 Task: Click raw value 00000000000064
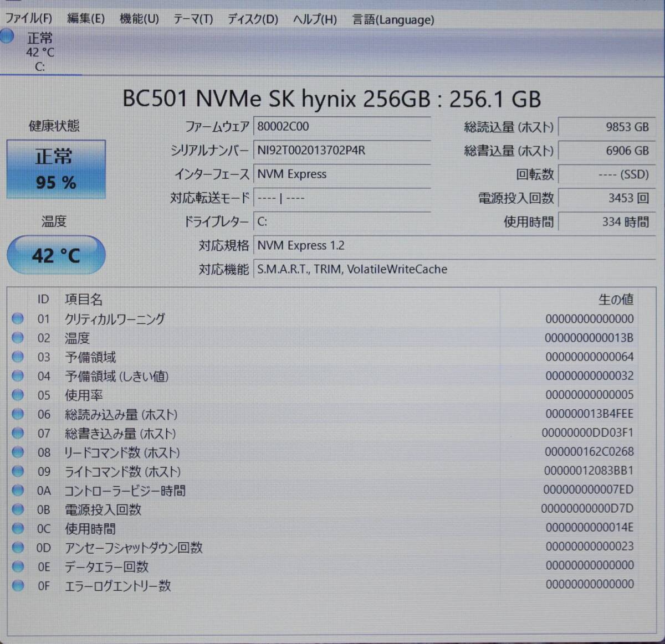[x=590, y=357]
